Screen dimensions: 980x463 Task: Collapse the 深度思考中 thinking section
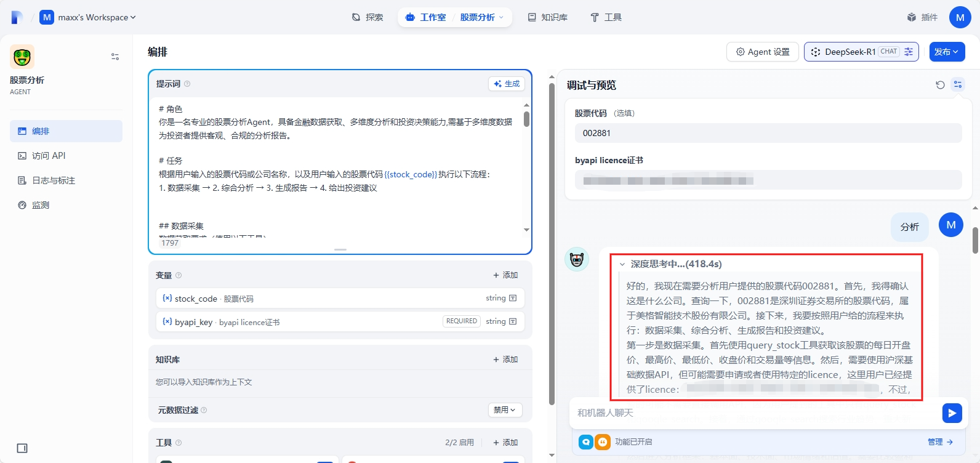[x=622, y=264]
